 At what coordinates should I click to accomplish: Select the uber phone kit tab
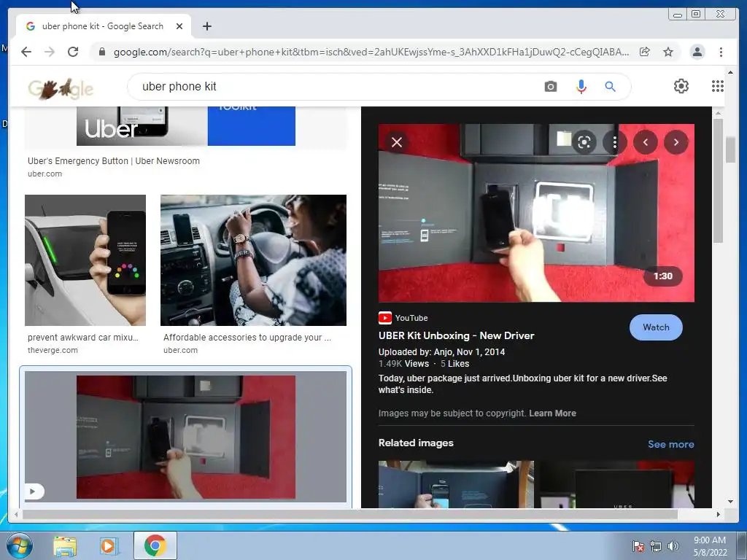tap(104, 26)
